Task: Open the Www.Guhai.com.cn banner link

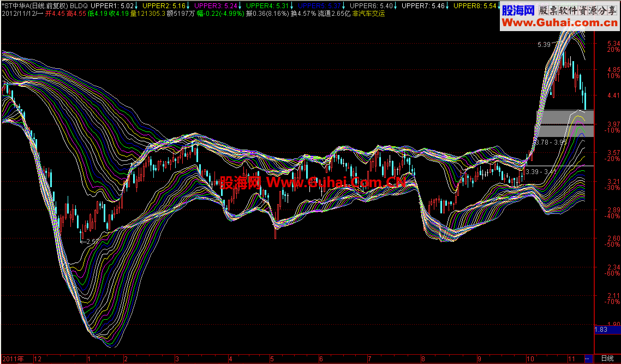Action: [x=559, y=23]
